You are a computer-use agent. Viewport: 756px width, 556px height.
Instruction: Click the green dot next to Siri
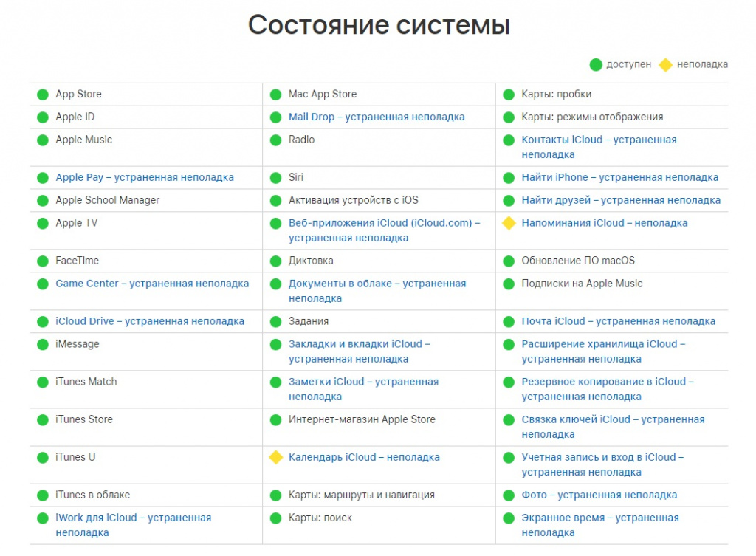[x=276, y=178]
